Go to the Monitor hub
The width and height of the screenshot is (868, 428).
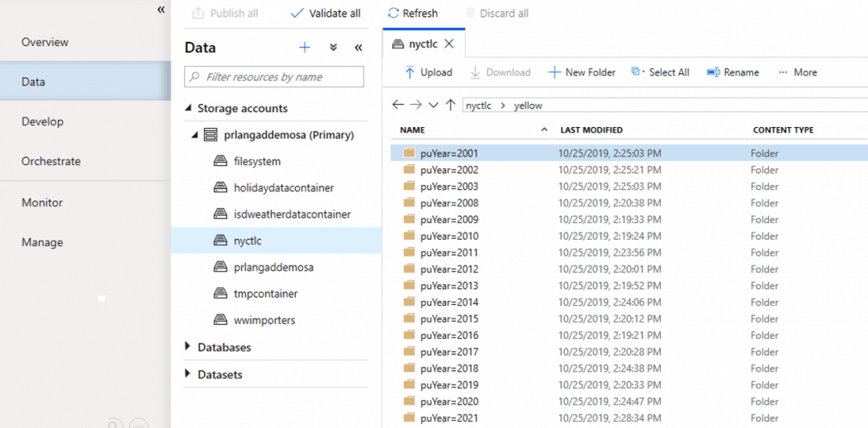[42, 203]
